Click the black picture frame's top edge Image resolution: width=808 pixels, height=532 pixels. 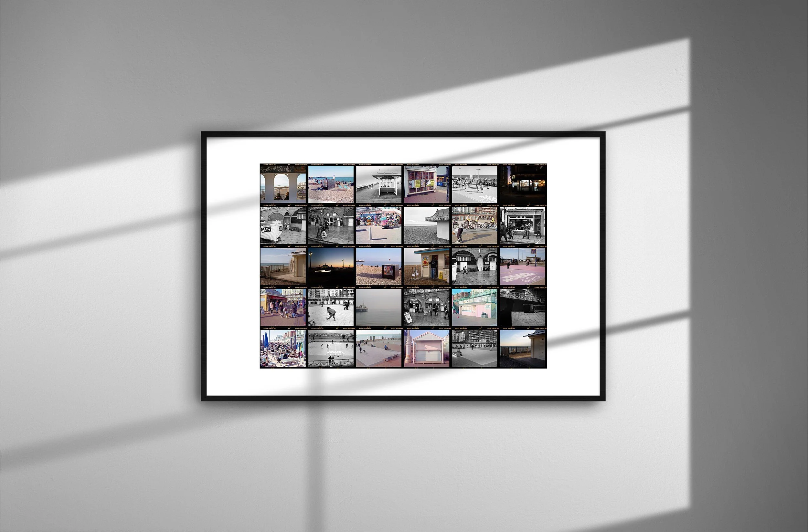coord(403,134)
